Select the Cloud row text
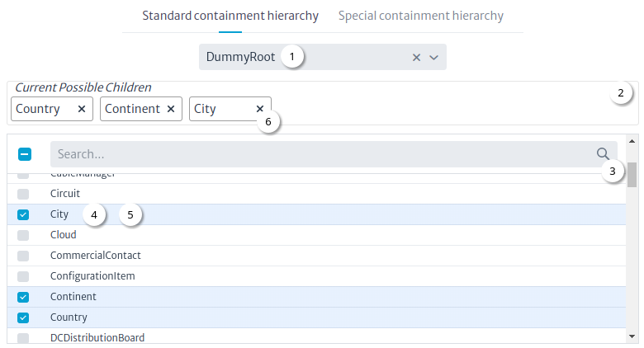 click(x=64, y=235)
